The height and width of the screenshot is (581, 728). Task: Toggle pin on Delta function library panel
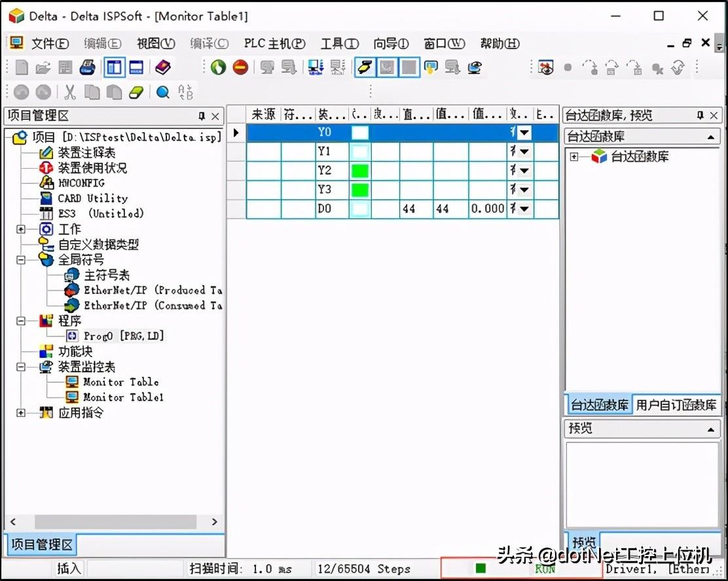(x=700, y=115)
